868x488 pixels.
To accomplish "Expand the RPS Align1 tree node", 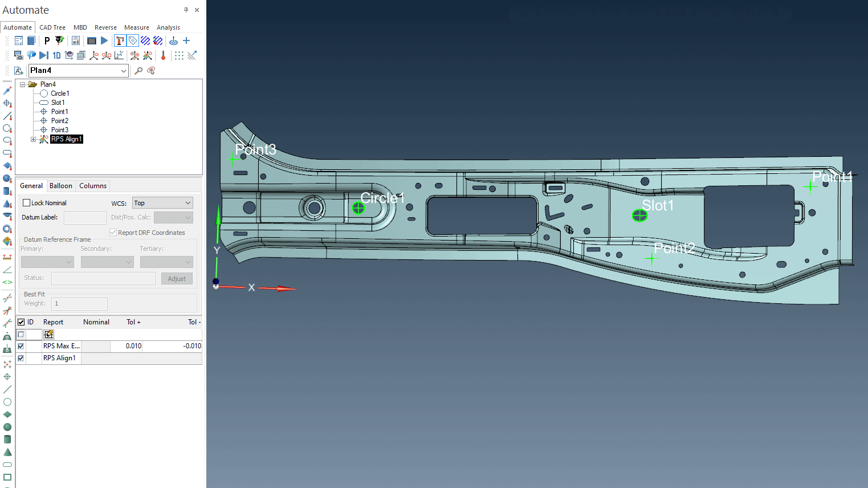I will click(x=33, y=139).
